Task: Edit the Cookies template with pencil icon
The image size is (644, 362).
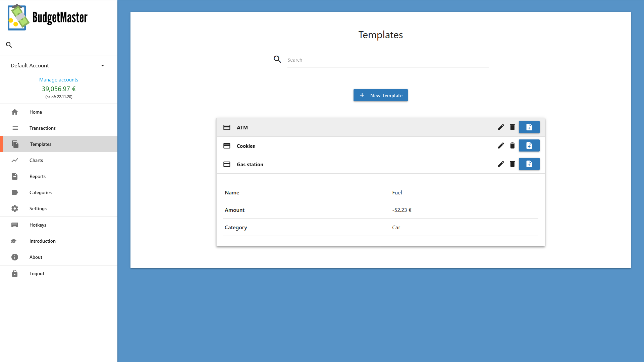Action: [x=501, y=145]
